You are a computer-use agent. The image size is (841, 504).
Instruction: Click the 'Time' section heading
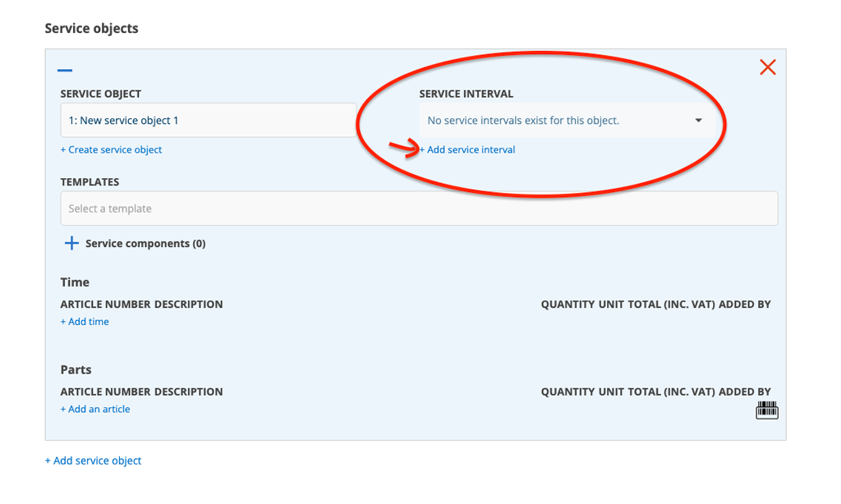coord(75,282)
